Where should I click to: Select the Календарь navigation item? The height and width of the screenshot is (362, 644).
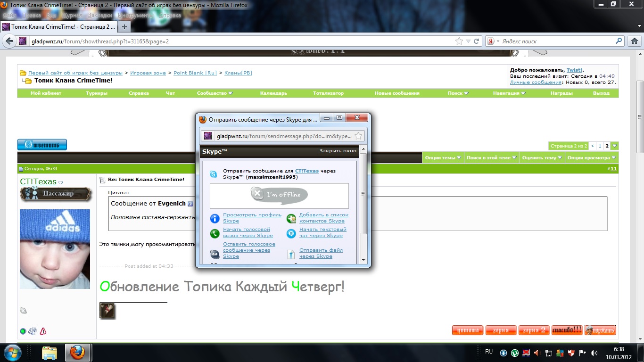(x=273, y=93)
